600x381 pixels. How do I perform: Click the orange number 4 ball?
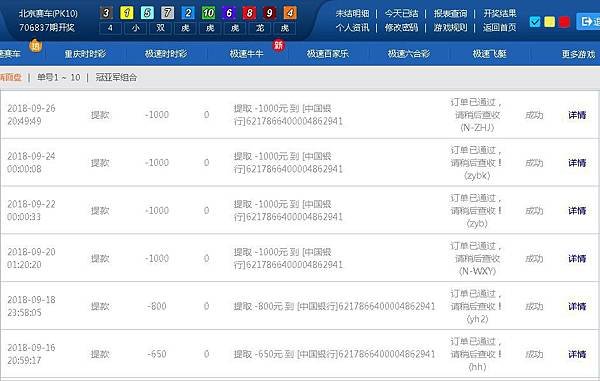click(x=290, y=13)
